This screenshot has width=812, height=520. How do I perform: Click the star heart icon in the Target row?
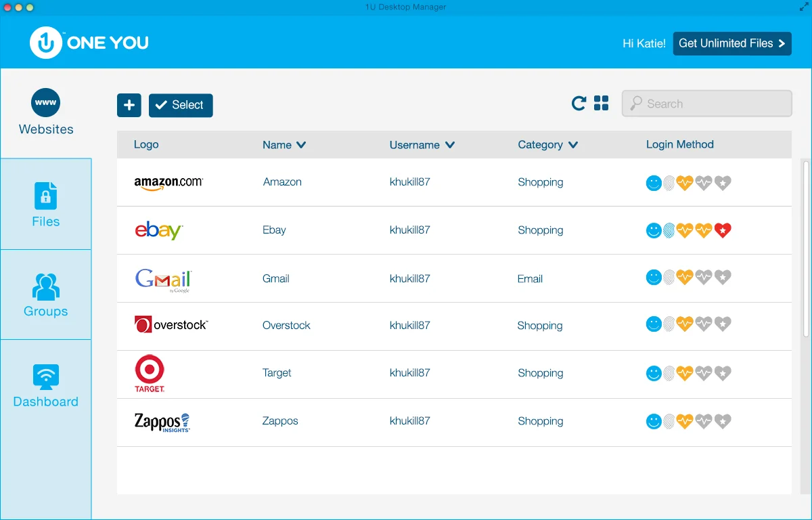click(723, 373)
